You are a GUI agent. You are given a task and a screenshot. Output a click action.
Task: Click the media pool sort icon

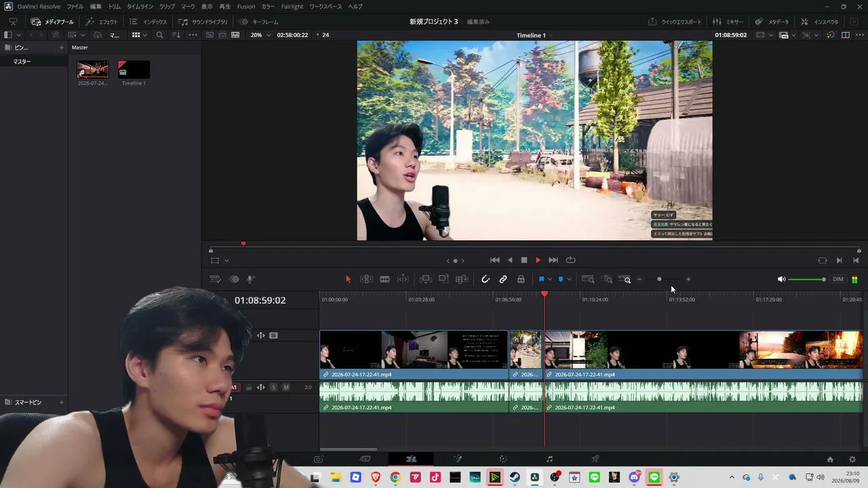pyautogui.click(x=176, y=35)
